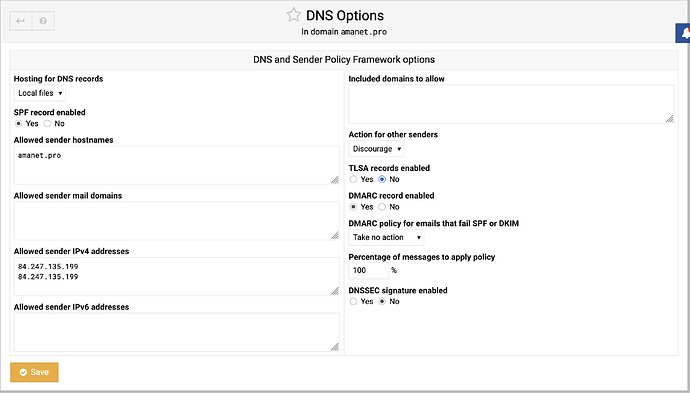This screenshot has width=690, height=393.
Task: Click the Save button
Action: click(34, 372)
